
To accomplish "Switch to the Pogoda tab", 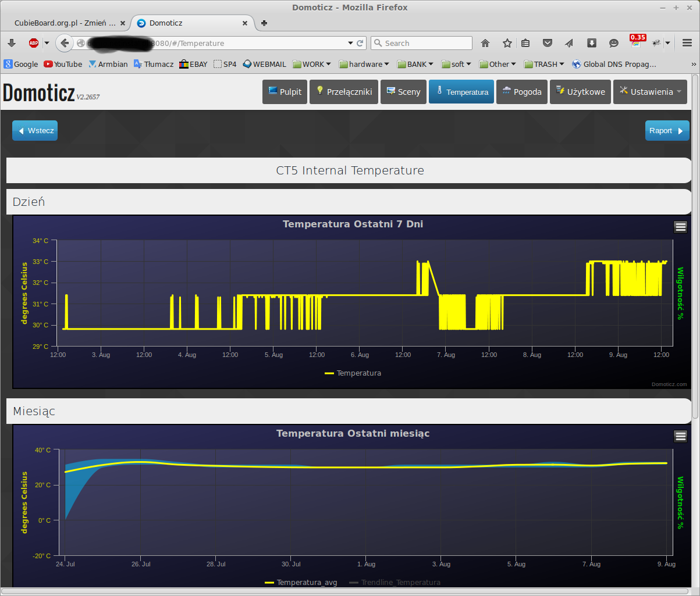I will pos(521,92).
